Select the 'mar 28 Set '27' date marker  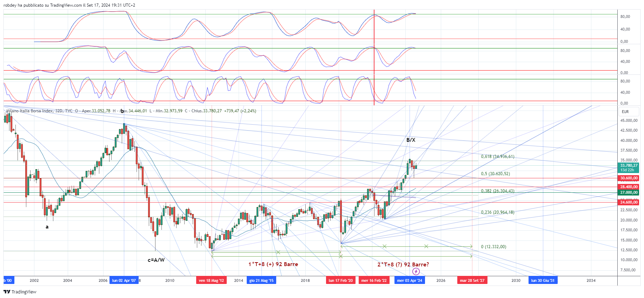[x=472, y=280]
